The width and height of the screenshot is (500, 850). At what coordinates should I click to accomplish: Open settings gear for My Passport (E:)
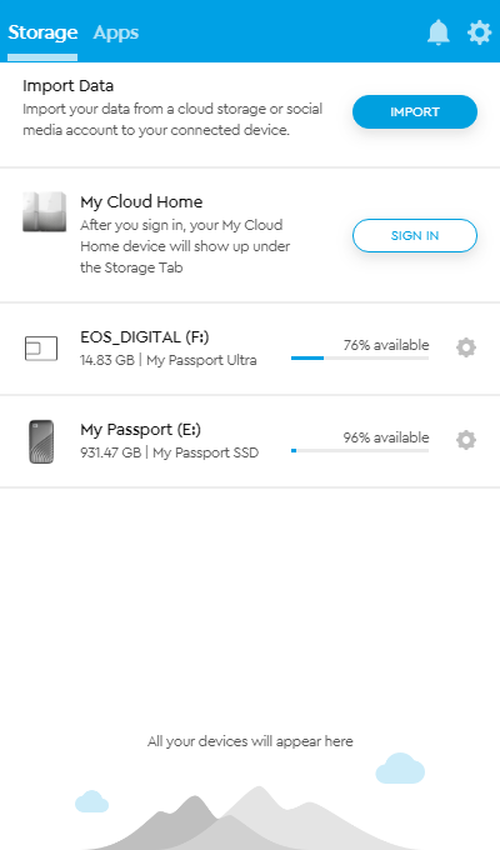[x=466, y=440]
